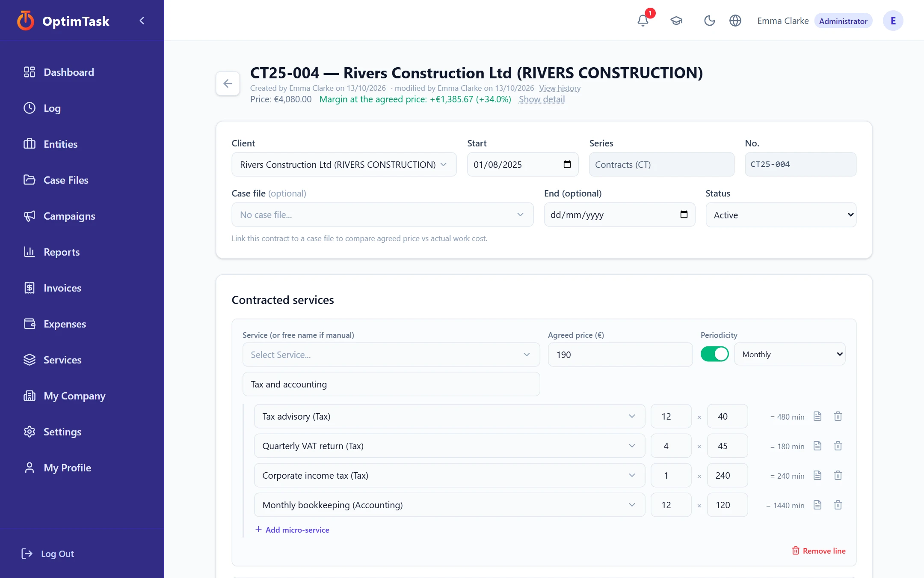Collapse the sidebar with the chevron
The image size is (924, 578).
tap(142, 21)
